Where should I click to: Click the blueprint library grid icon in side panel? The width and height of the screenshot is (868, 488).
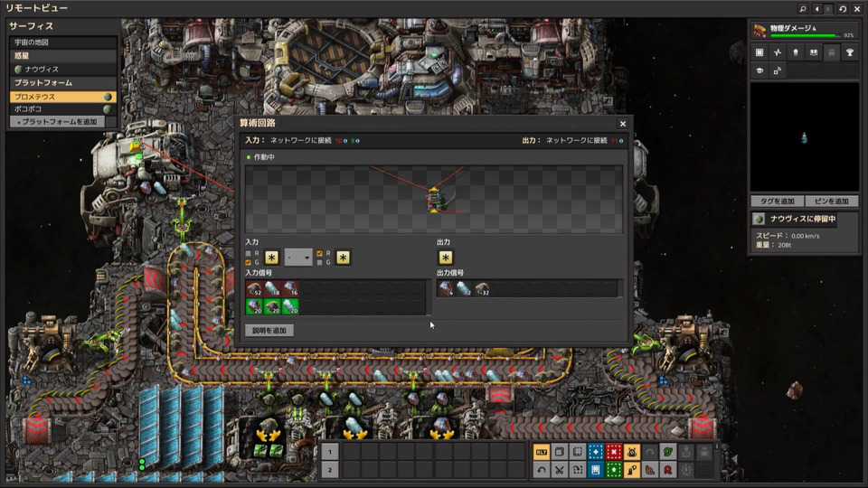(x=759, y=52)
